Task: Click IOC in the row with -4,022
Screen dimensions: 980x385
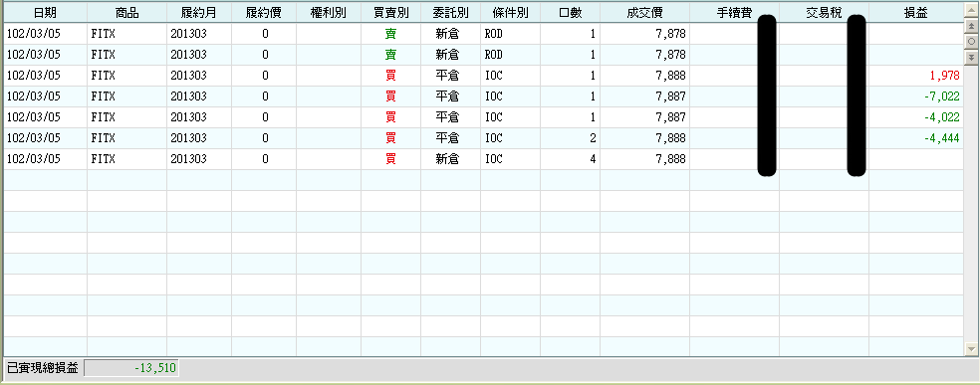Action: (x=493, y=117)
